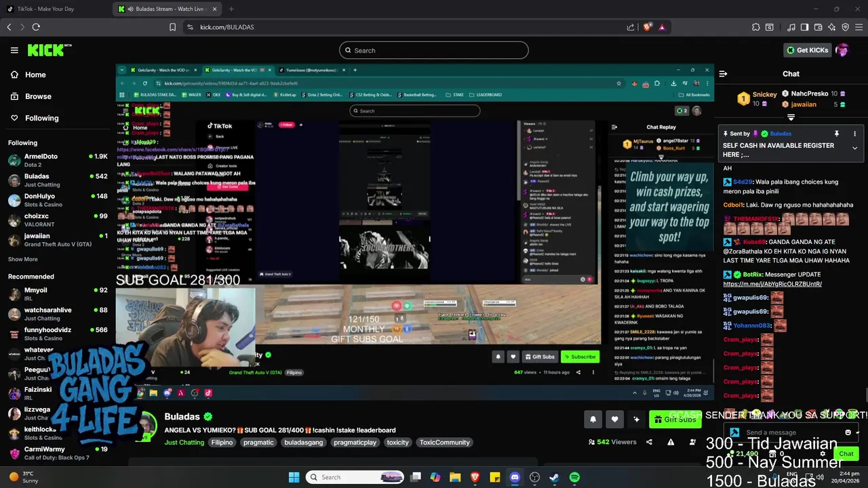Click the green Gift Subs button

coord(675,420)
